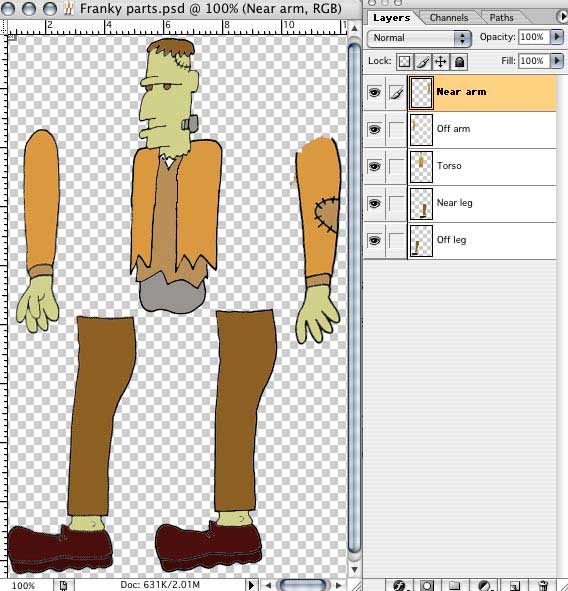Screen dimensions: 568x591
Task: Open the status bar info popup arrow
Action: click(251, 585)
